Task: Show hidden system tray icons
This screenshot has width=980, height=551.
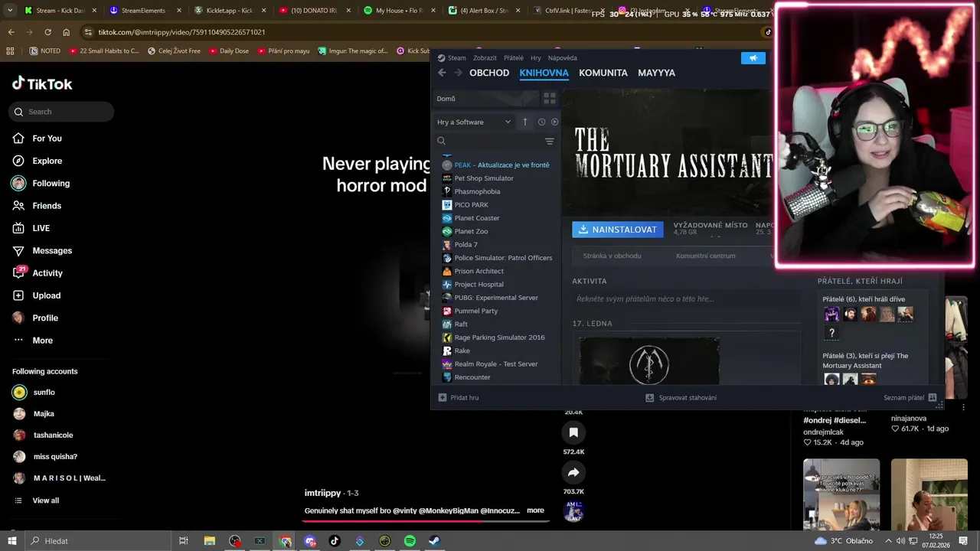Action: [x=888, y=541]
